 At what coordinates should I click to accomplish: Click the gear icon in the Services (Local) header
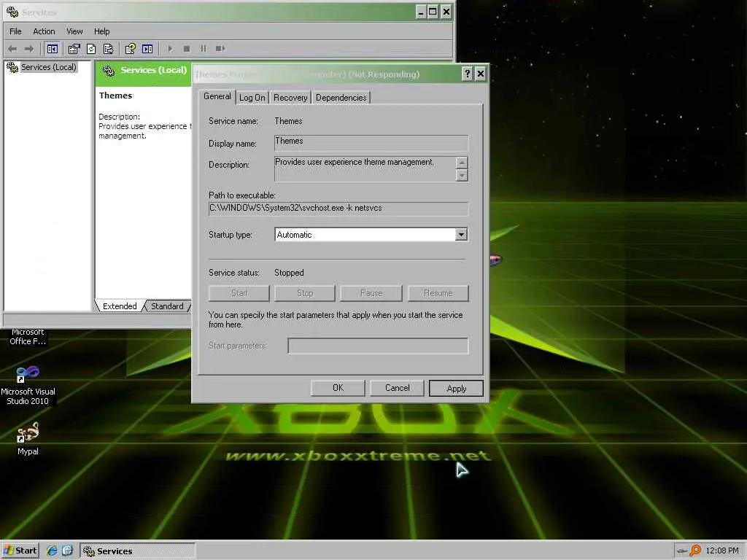tap(109, 71)
